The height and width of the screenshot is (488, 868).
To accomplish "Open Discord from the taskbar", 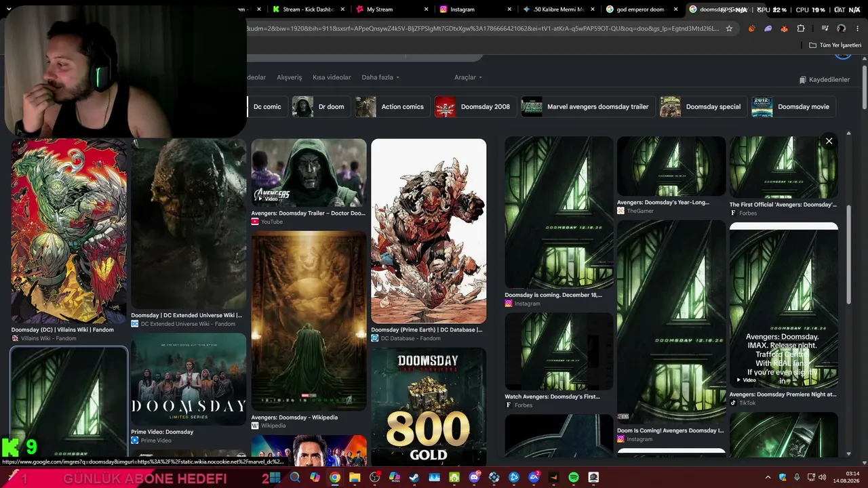I will (474, 478).
